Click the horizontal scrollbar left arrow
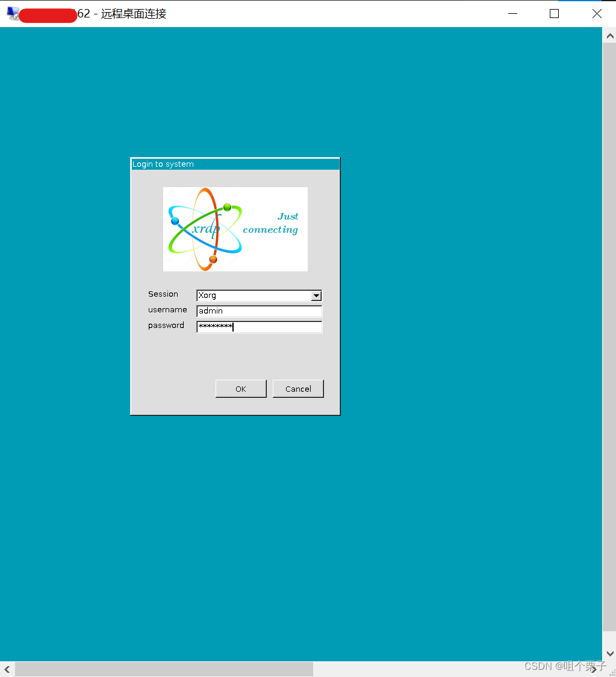Screen dimensions: 616x677 [7, 669]
